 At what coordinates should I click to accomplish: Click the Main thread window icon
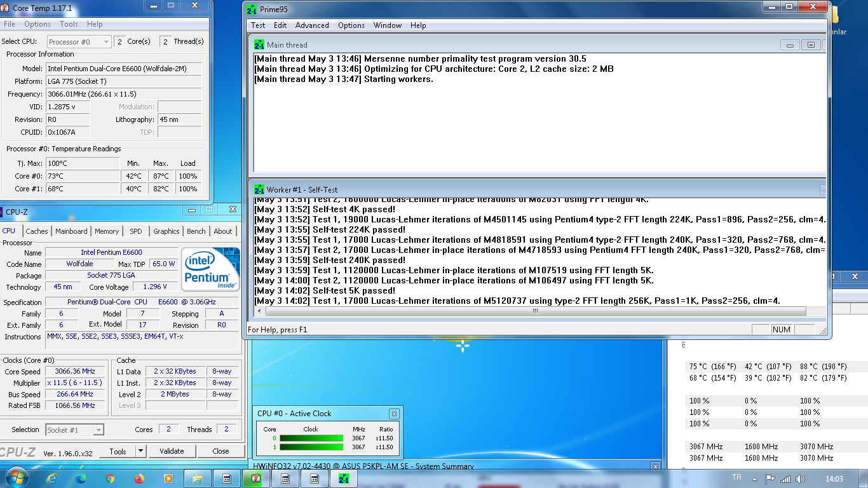[259, 45]
